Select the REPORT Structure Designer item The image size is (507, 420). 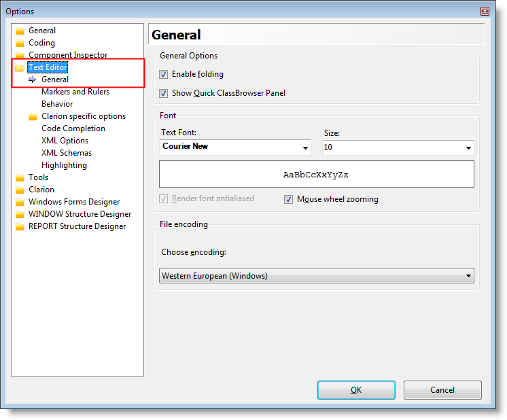[77, 227]
